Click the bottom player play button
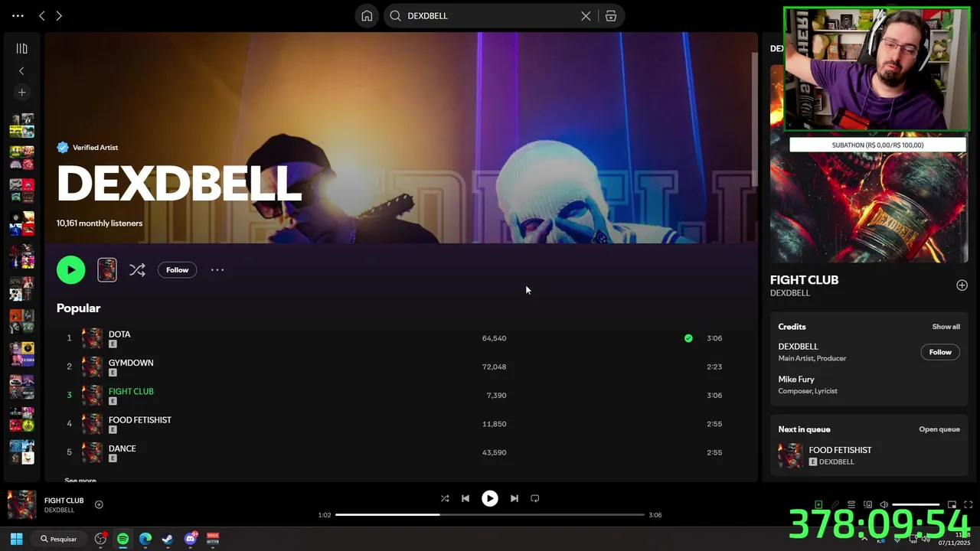Image resolution: width=980 pixels, height=551 pixels. 490,498
